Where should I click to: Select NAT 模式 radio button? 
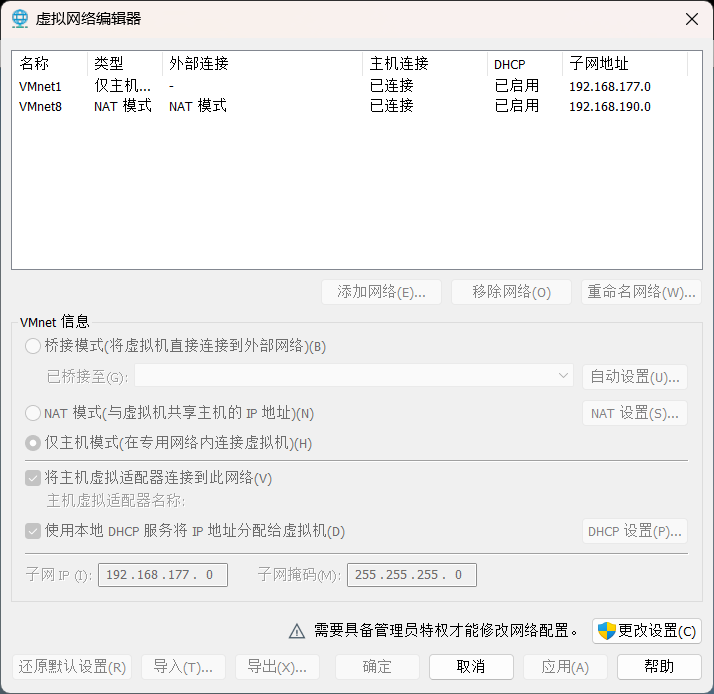pyautogui.click(x=33, y=413)
